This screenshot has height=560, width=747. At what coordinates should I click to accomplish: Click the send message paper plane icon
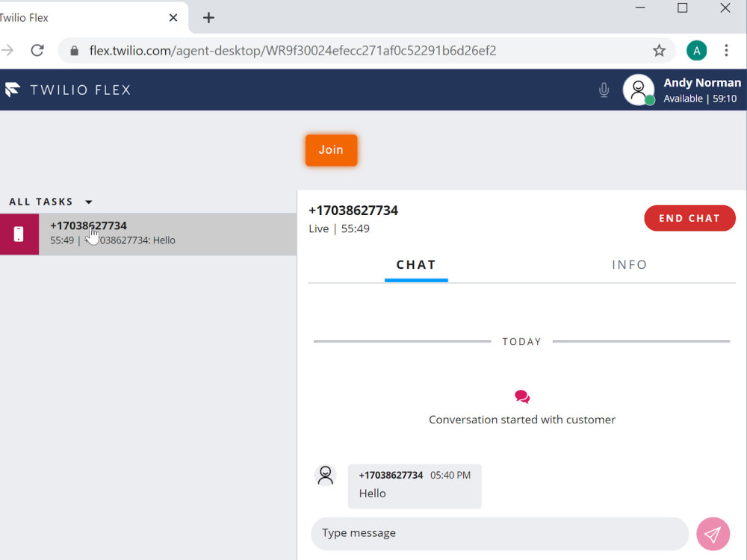tap(713, 533)
